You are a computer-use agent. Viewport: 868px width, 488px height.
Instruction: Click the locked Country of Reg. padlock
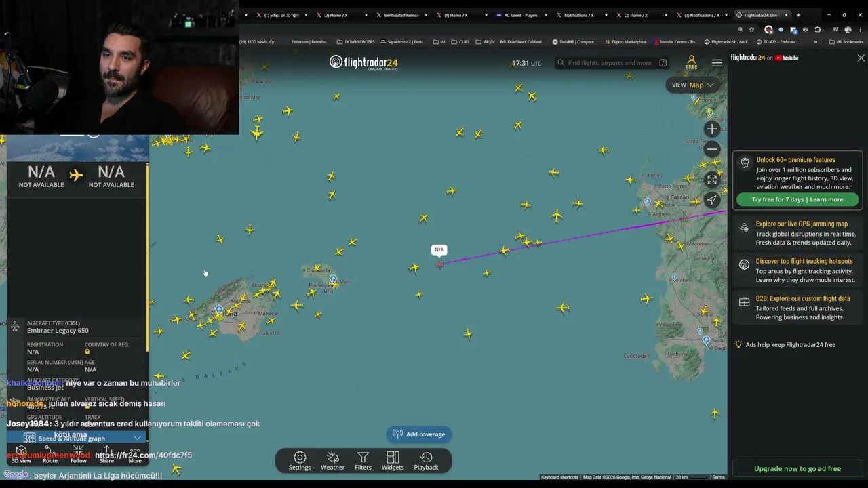coord(87,352)
